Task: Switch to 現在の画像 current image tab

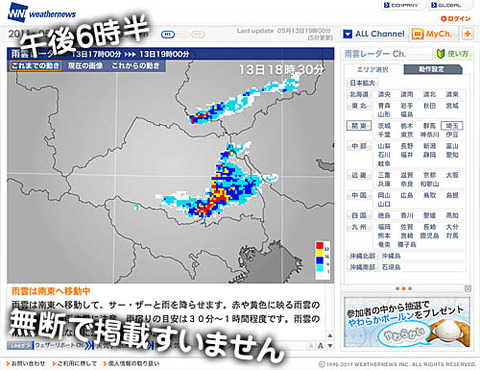Action: click(x=86, y=66)
